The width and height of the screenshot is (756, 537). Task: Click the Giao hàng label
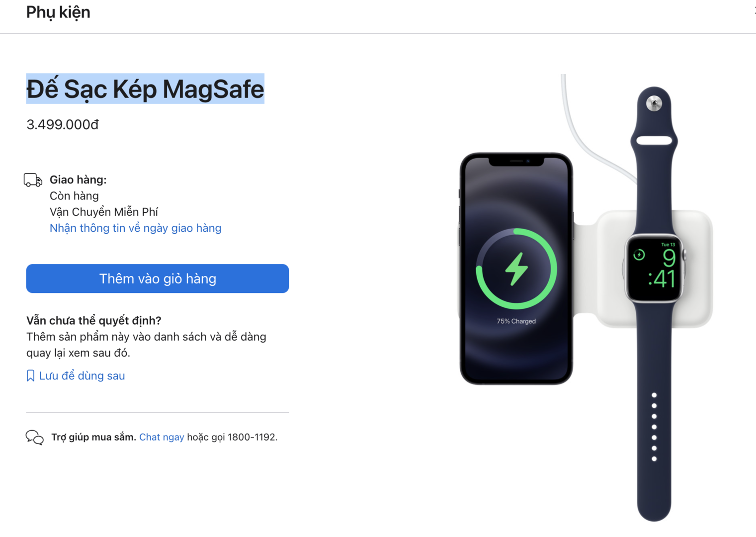pos(78,180)
